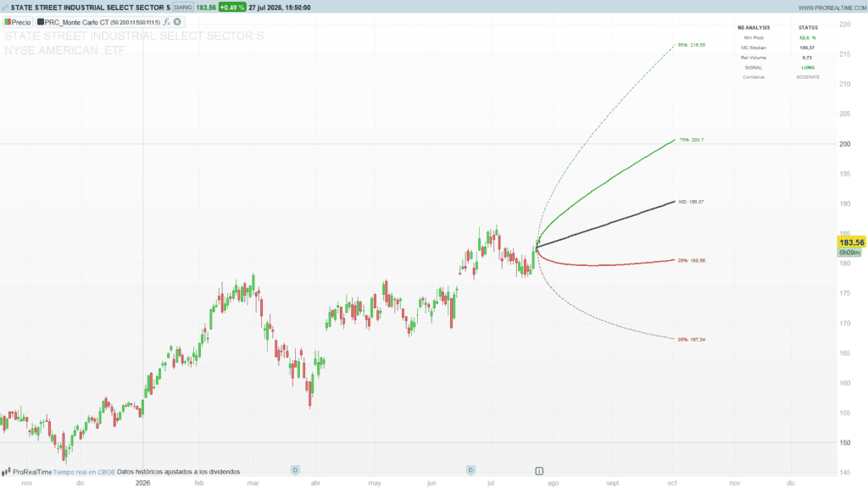
Task: Open PRC_Monte Carlo CT indicator settings
Action: 76,22
